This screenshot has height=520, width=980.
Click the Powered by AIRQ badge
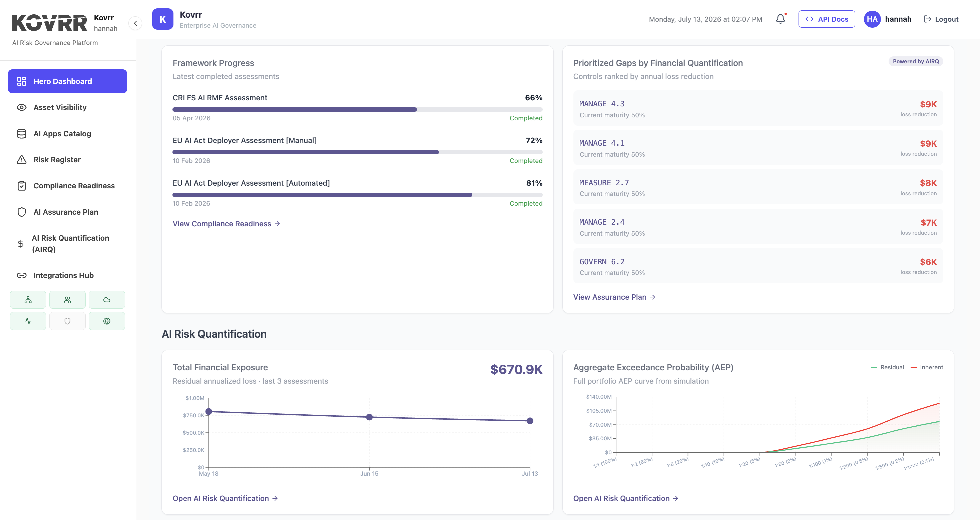pos(916,62)
